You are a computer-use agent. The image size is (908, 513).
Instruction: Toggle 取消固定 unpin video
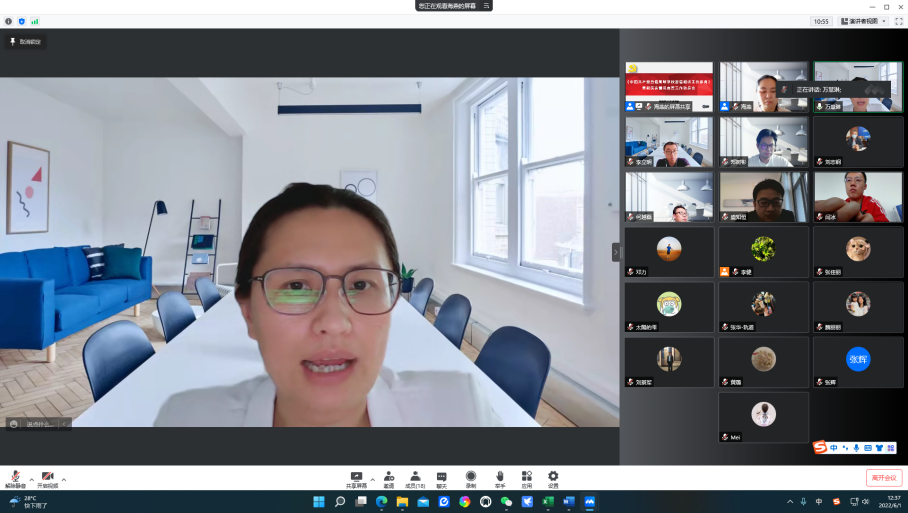(x=26, y=42)
